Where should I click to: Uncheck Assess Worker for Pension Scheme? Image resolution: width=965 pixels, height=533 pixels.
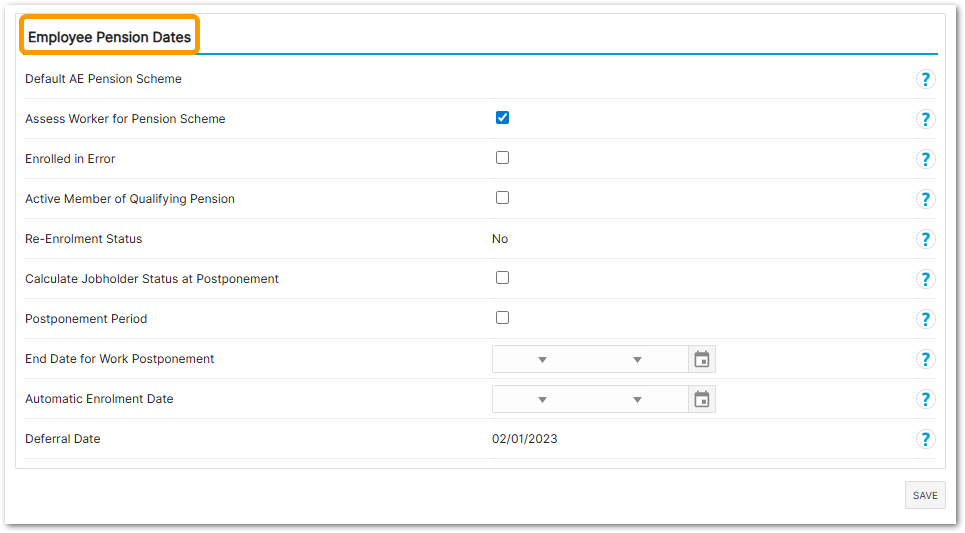(502, 118)
